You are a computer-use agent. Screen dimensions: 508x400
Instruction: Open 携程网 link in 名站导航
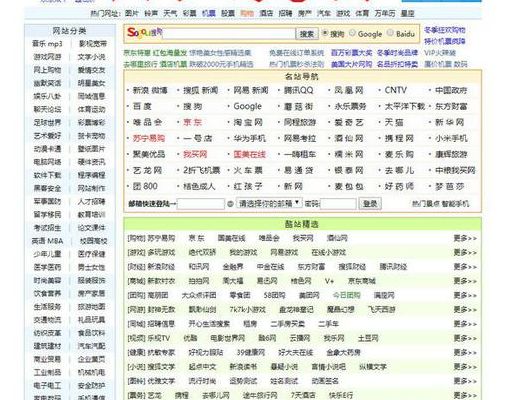coord(399,138)
